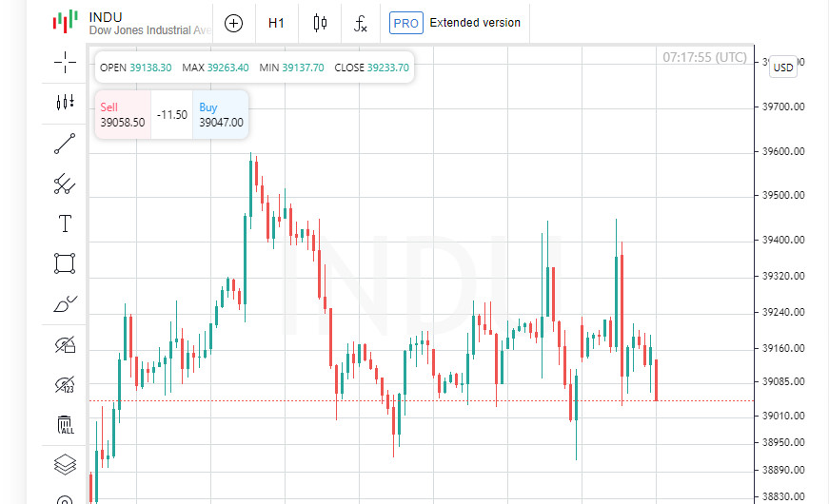
Task: Delete ALL drawings with trash icon
Action: pos(65,425)
